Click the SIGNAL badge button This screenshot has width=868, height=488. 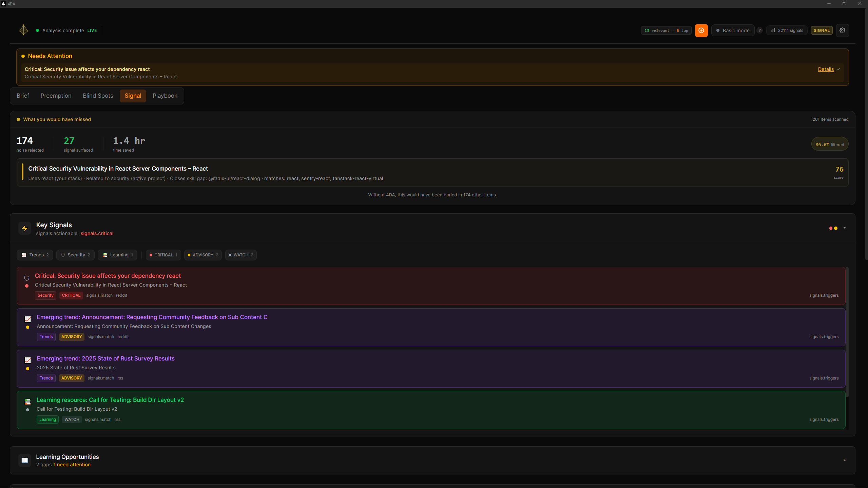click(822, 31)
